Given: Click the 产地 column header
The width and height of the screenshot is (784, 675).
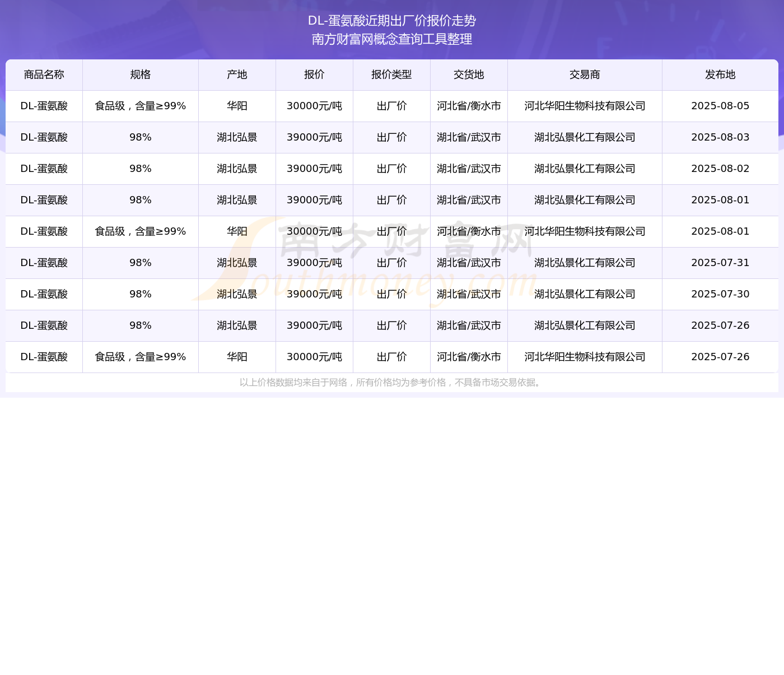Looking at the screenshot, I should point(237,75).
